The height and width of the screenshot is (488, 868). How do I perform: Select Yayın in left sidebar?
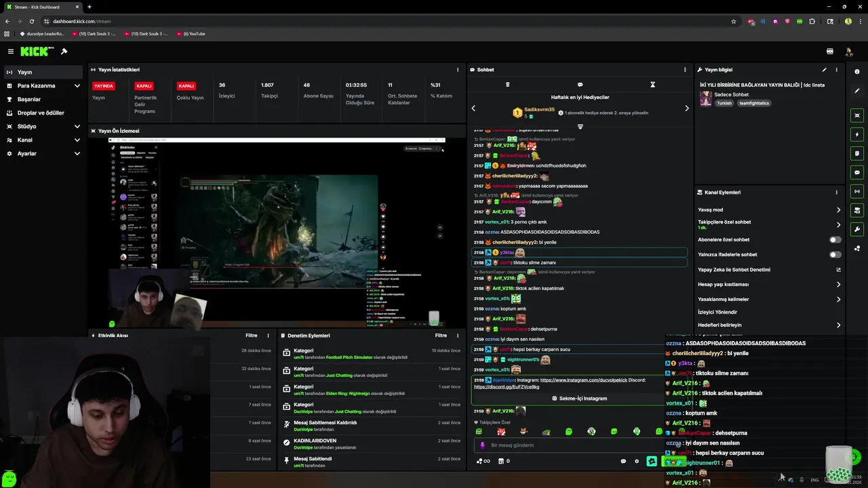click(x=44, y=73)
